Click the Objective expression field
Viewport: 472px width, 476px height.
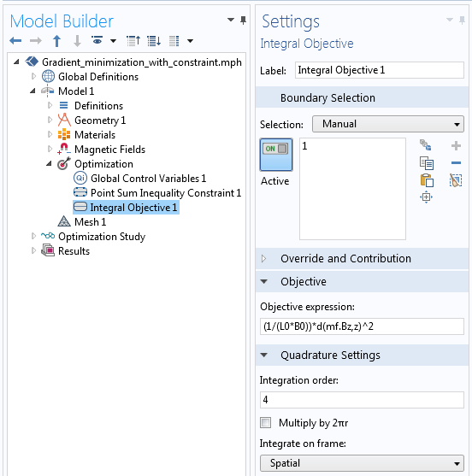click(x=362, y=326)
